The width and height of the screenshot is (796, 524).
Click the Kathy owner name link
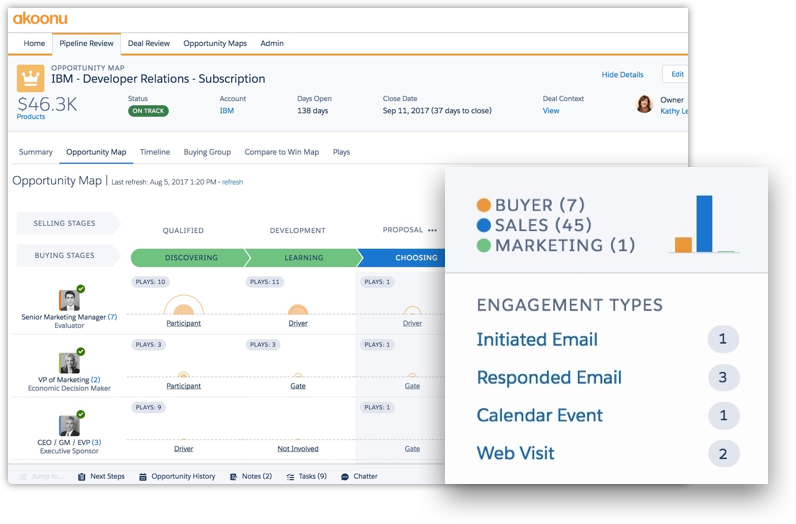pos(674,111)
